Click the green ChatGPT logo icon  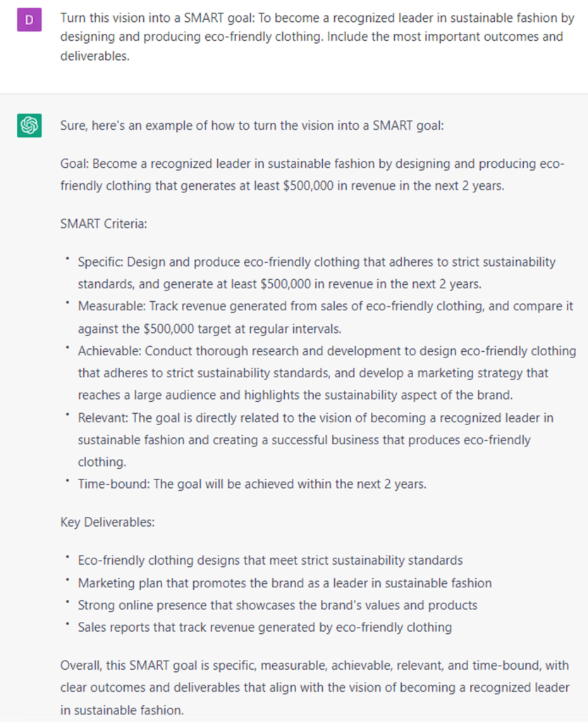click(x=29, y=126)
